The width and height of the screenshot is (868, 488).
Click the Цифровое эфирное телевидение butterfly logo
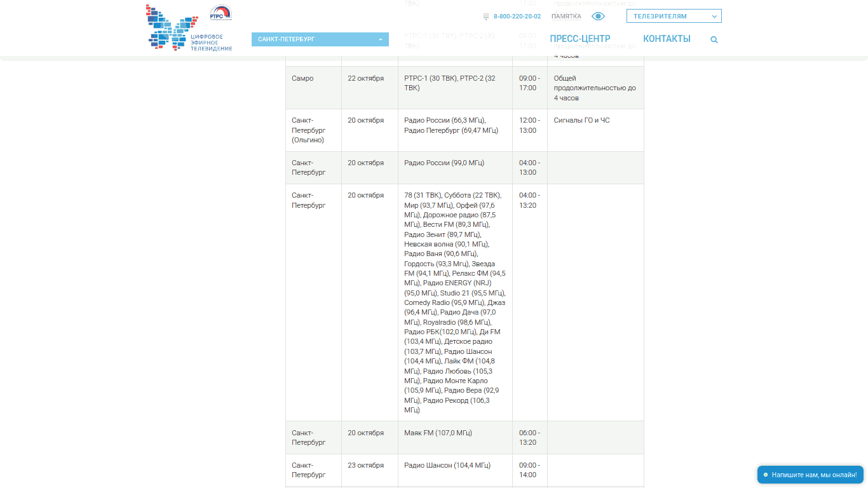pos(189,28)
